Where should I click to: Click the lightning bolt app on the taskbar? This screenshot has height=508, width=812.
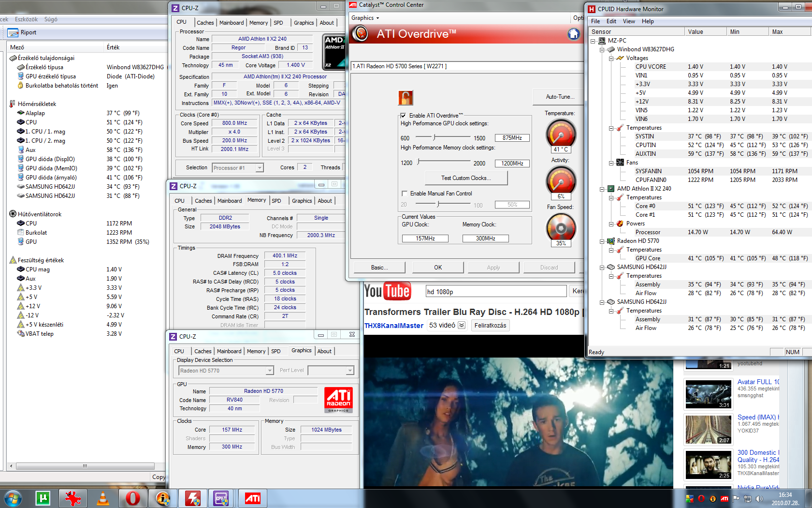[x=193, y=498]
